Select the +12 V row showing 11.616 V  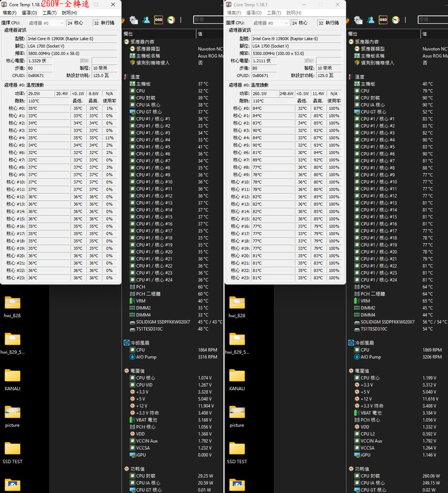pos(397,399)
